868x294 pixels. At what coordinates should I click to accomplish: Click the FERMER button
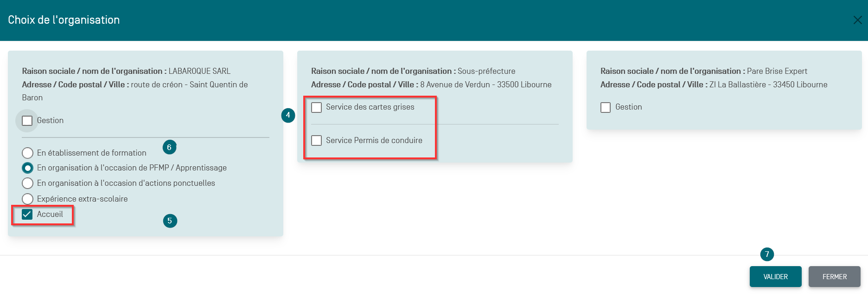pos(835,276)
